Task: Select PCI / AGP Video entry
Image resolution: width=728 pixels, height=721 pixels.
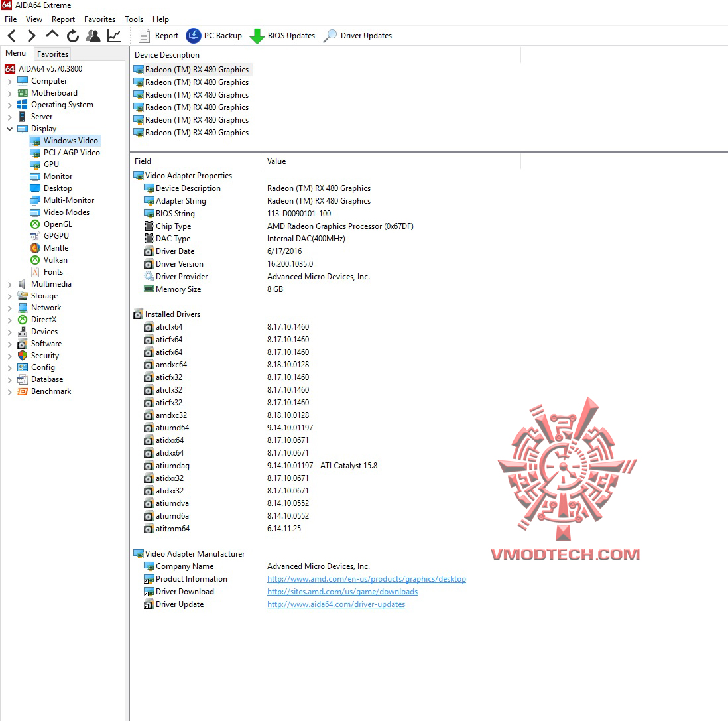Action: (x=72, y=153)
